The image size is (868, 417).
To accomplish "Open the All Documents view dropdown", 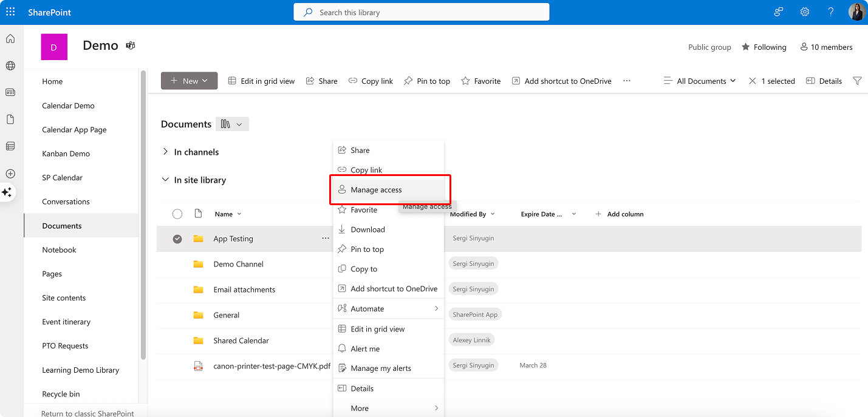I will (700, 80).
